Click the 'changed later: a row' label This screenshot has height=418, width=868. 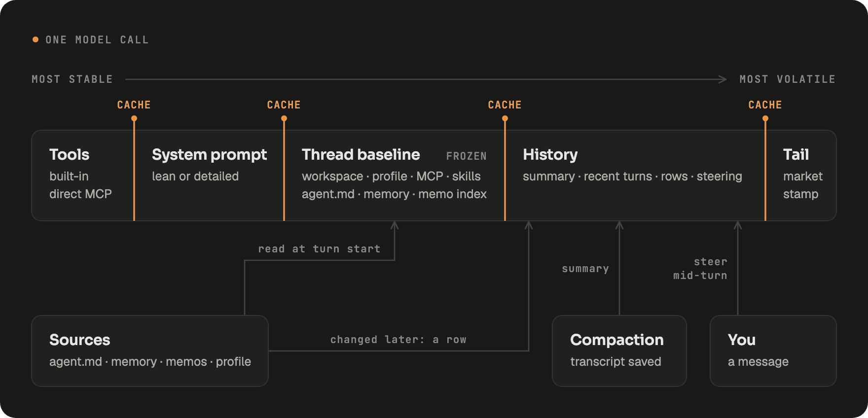tap(398, 340)
